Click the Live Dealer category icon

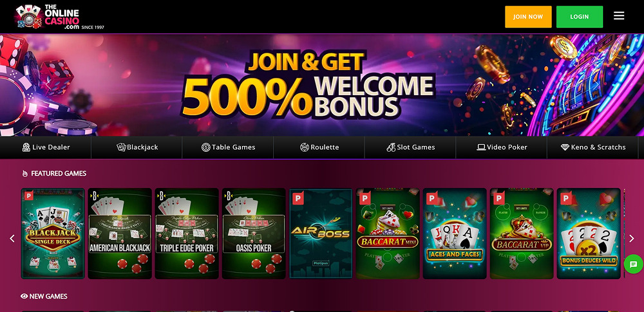click(26, 147)
